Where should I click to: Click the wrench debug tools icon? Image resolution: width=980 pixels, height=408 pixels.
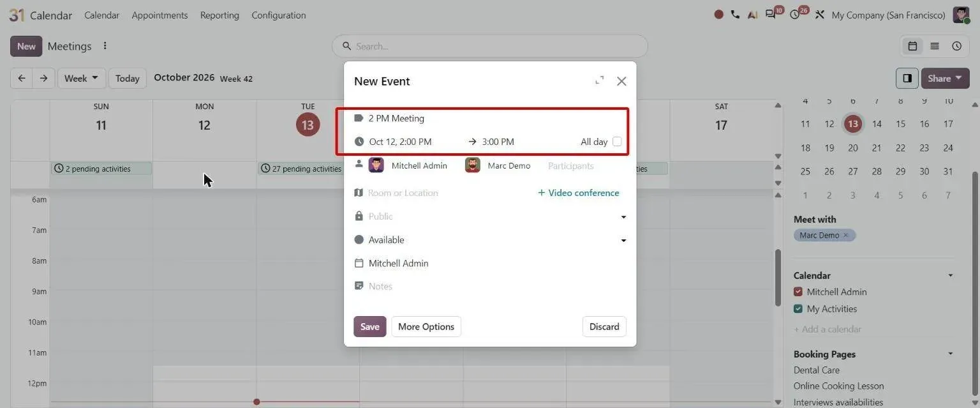(x=820, y=15)
